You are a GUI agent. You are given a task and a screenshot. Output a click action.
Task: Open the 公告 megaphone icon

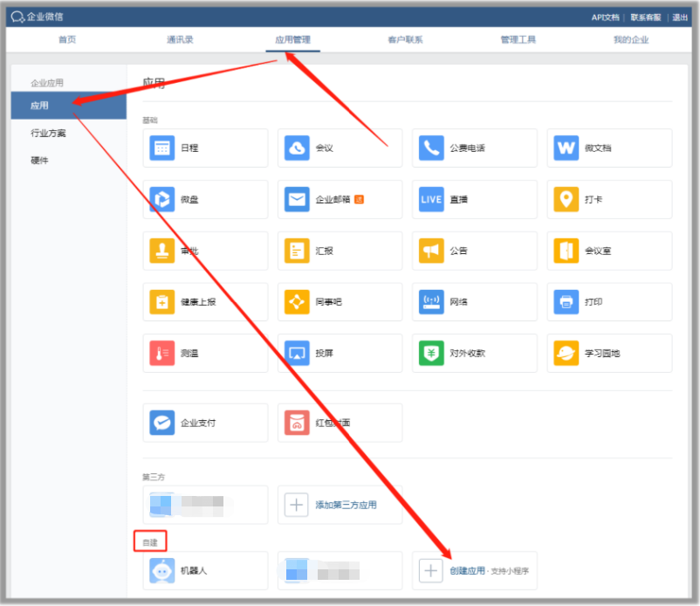click(x=431, y=251)
